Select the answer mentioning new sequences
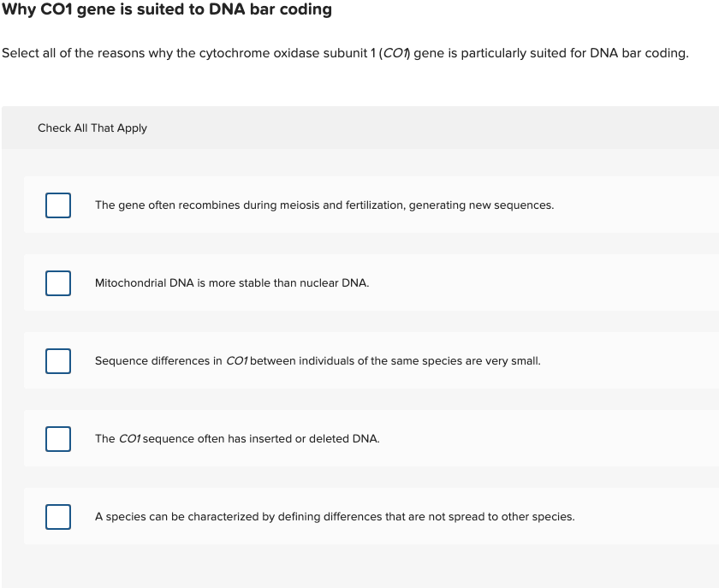719x588 pixels. click(324, 205)
